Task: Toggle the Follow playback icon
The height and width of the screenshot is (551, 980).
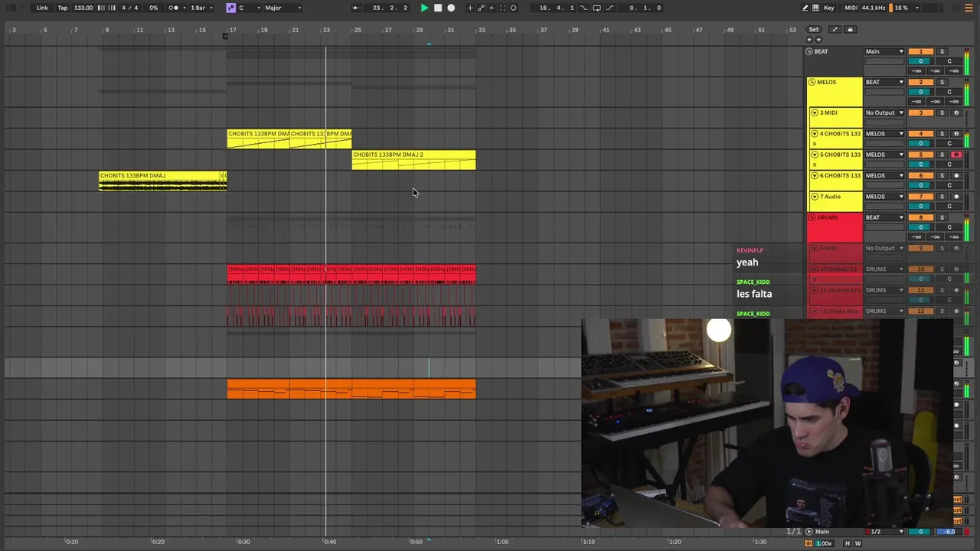Action: click(356, 8)
